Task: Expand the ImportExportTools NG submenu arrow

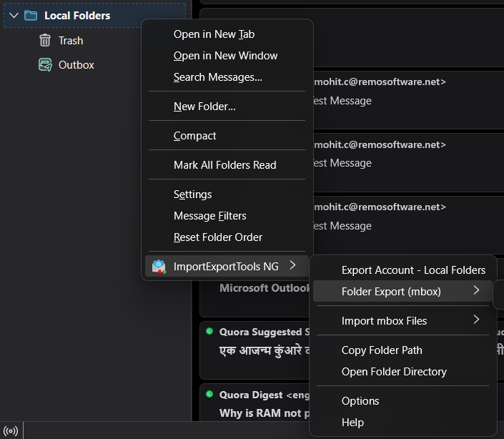Action: pyautogui.click(x=292, y=265)
